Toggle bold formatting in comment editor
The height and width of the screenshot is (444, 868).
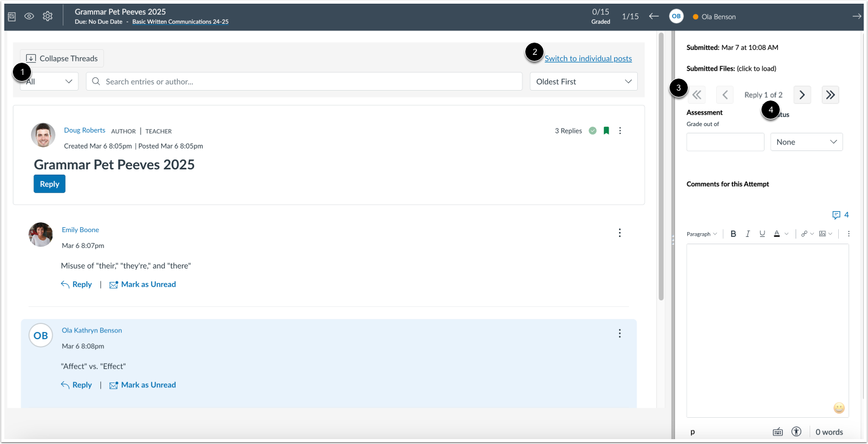(x=733, y=234)
